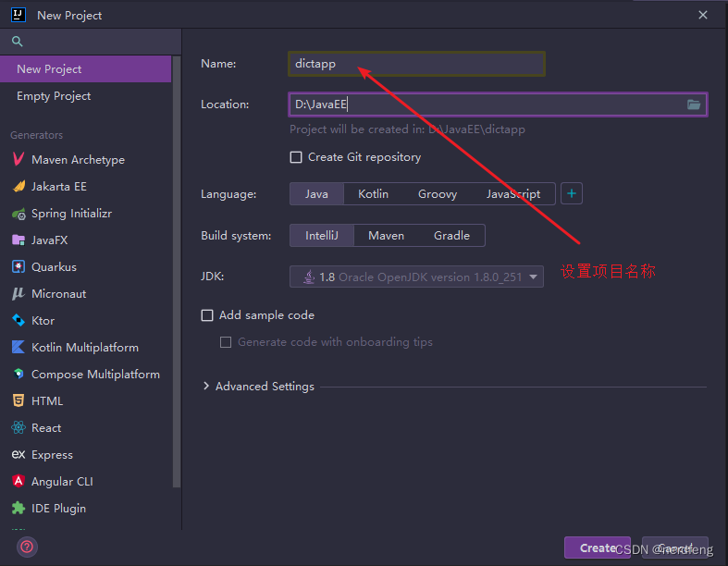Select Java language option

[x=316, y=194]
